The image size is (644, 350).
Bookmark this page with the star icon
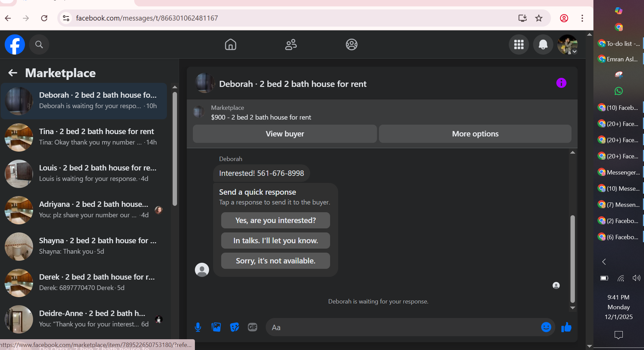click(539, 18)
